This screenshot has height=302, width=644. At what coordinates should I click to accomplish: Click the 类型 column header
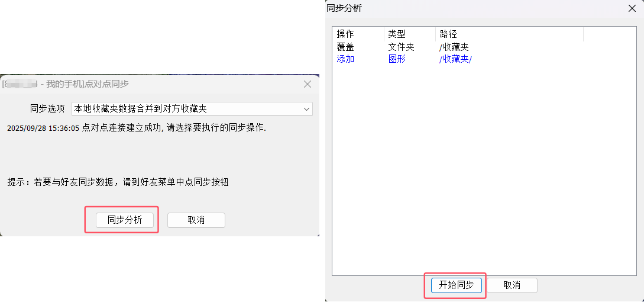[397, 34]
